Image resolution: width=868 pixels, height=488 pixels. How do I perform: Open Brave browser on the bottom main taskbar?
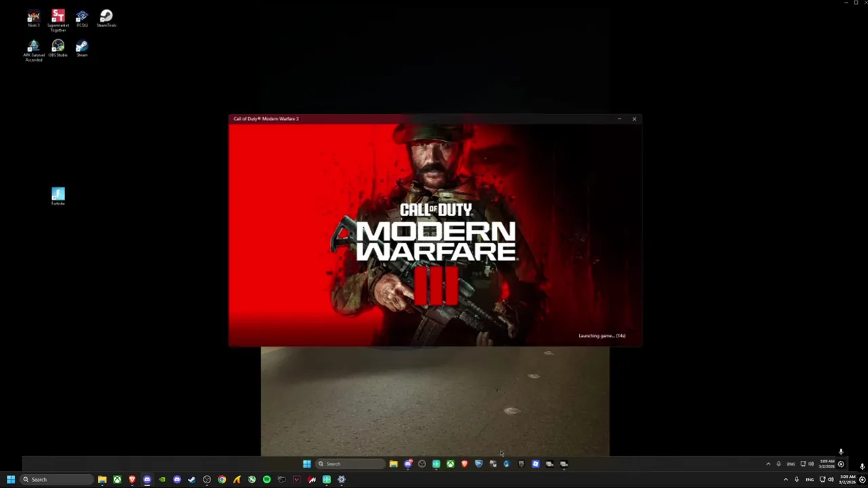pos(132,479)
